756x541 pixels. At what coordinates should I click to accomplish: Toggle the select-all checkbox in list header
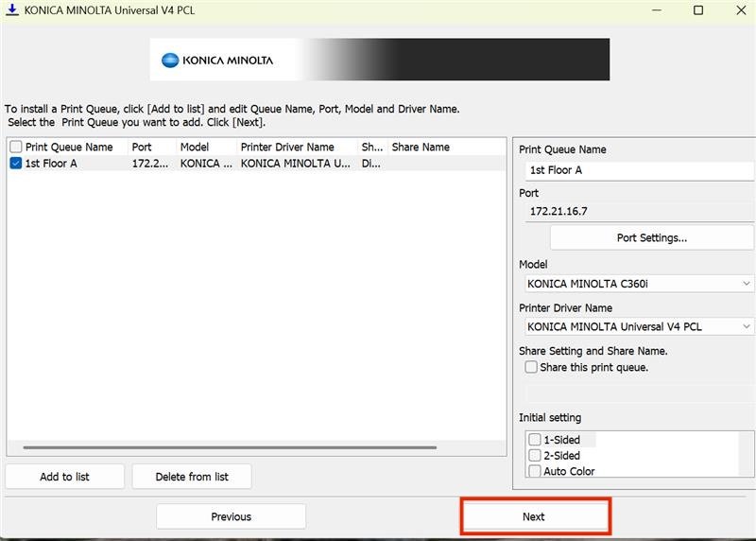16,147
